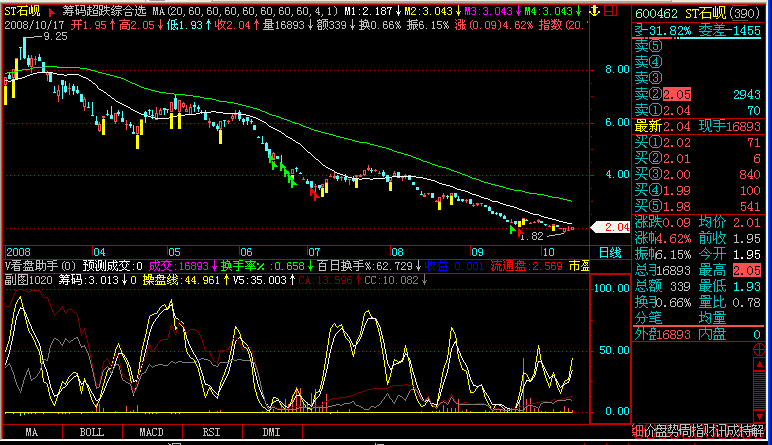Click the 操盘线:44.961 yellow indicator readout
This screenshot has height=445, width=772.
(186, 280)
